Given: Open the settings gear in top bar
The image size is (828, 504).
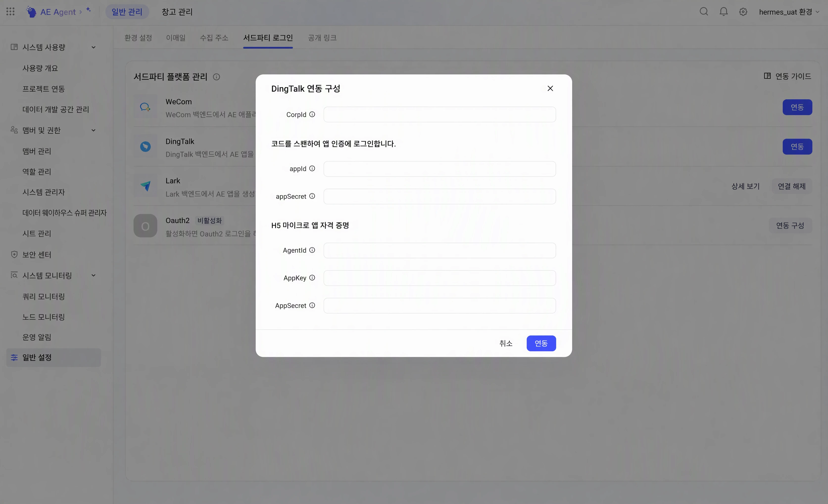Looking at the screenshot, I should click(x=743, y=12).
